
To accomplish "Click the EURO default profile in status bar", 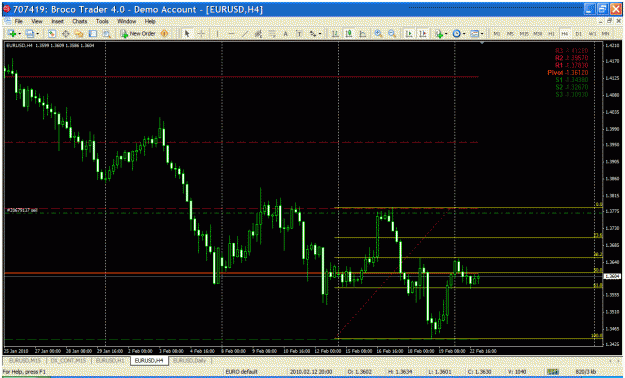I will pyautogui.click(x=242, y=372).
